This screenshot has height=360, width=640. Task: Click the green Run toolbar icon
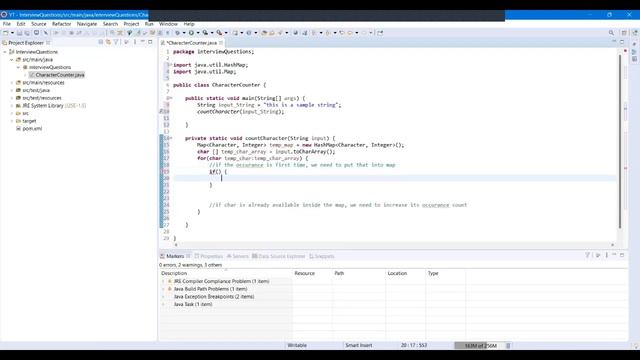pyautogui.click(x=191, y=33)
